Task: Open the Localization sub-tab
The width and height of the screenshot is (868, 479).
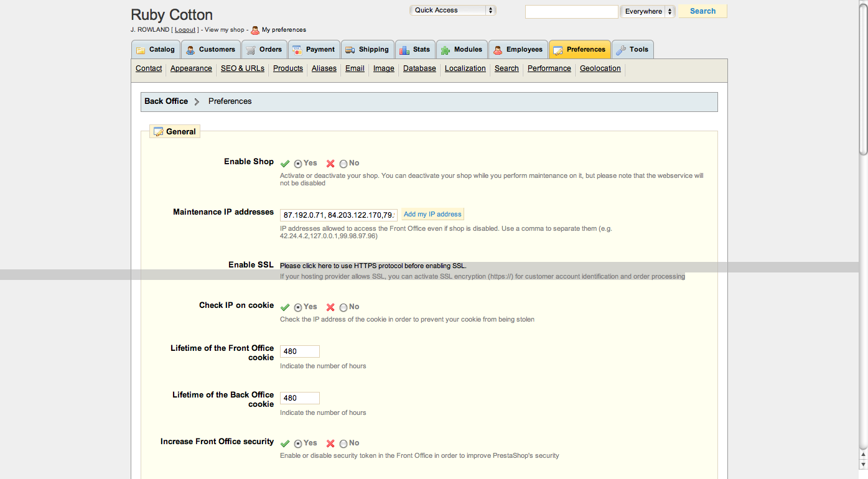Action: coord(465,68)
